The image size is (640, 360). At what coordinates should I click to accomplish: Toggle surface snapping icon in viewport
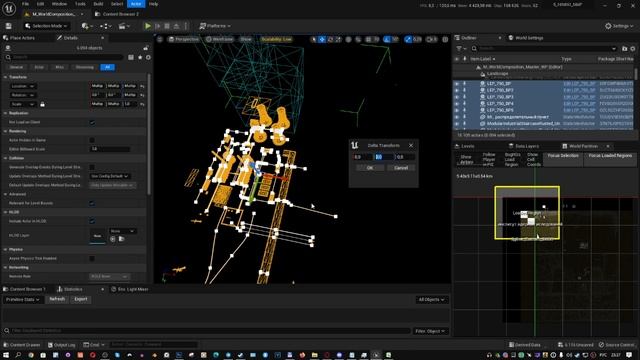pos(358,39)
